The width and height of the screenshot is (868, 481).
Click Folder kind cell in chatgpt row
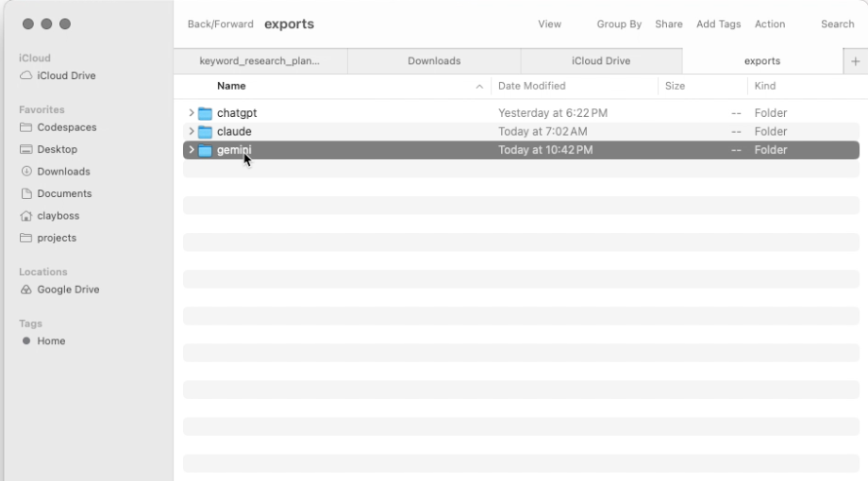tap(771, 113)
